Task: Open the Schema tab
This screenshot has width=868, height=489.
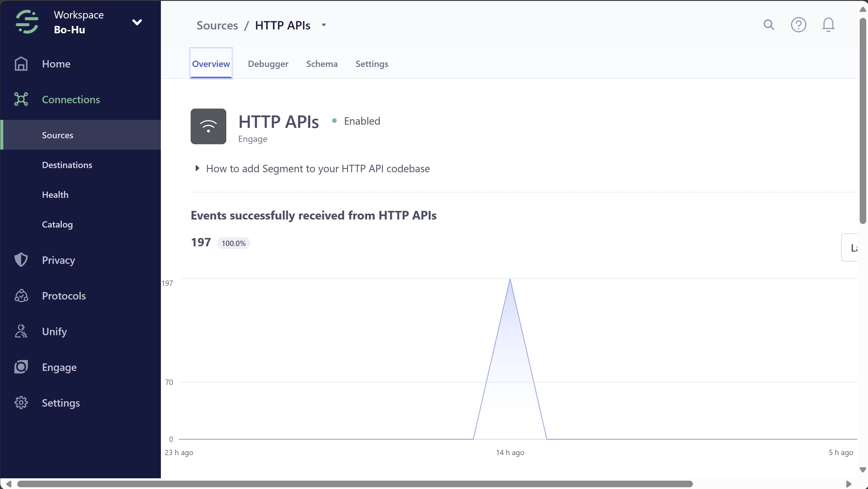Action: tap(321, 64)
